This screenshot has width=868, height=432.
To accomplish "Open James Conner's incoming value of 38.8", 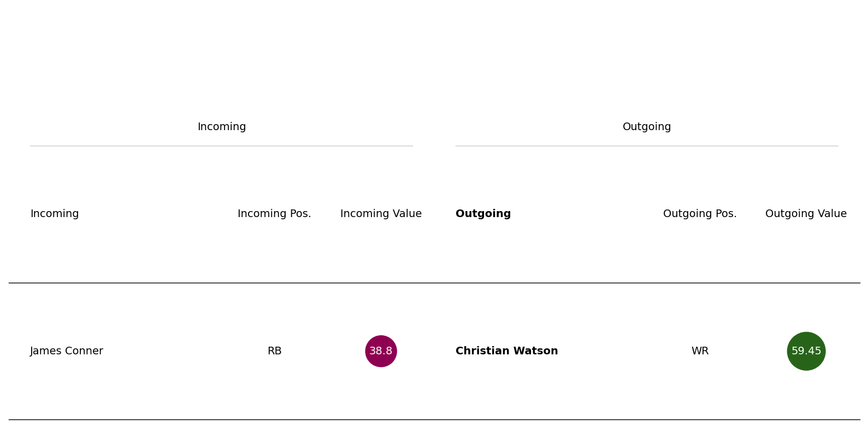I will pos(381,351).
